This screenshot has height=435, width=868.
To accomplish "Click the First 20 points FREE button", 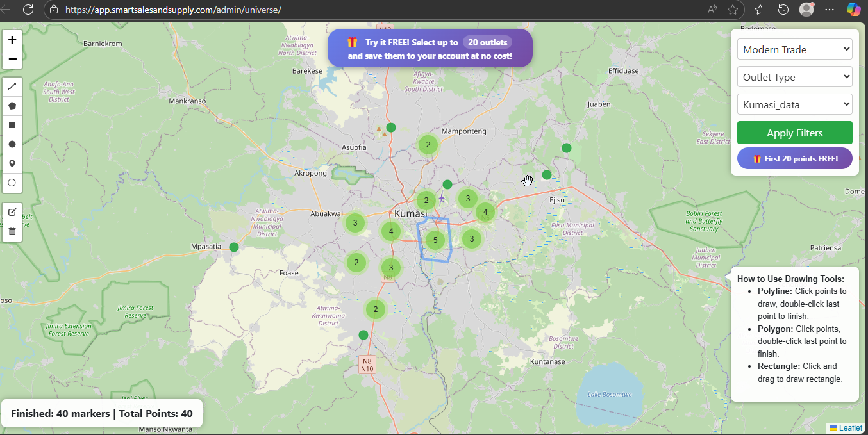I will tap(794, 158).
